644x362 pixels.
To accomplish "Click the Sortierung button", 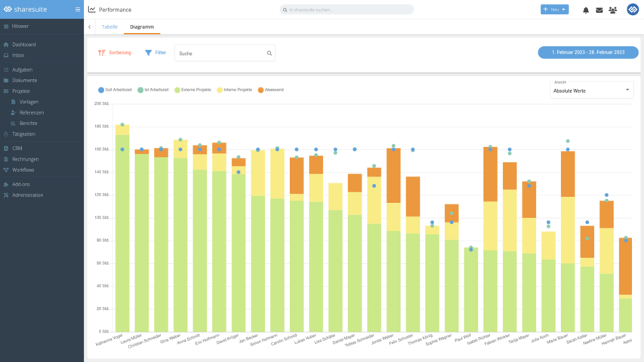I will click(115, 53).
